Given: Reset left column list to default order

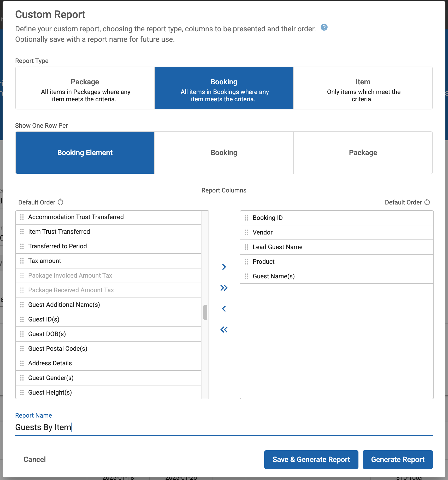Looking at the screenshot, I should [x=61, y=202].
